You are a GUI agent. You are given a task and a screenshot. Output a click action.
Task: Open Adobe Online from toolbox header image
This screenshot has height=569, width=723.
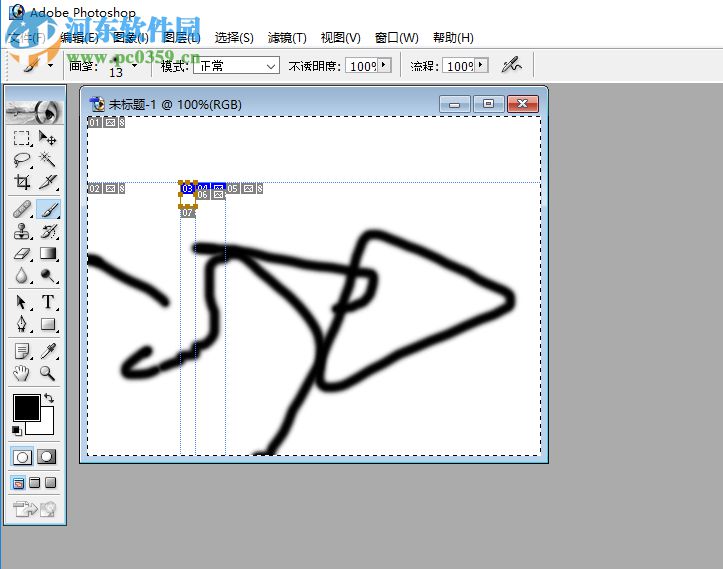point(35,111)
